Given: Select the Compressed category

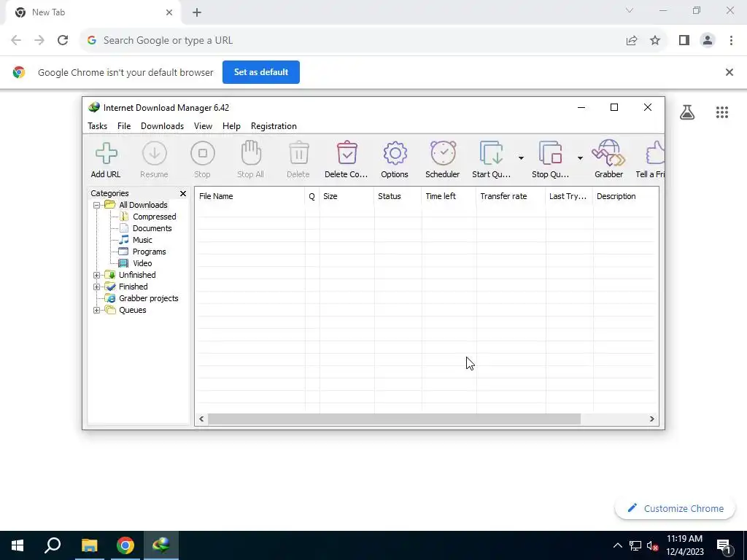Looking at the screenshot, I should click(155, 217).
